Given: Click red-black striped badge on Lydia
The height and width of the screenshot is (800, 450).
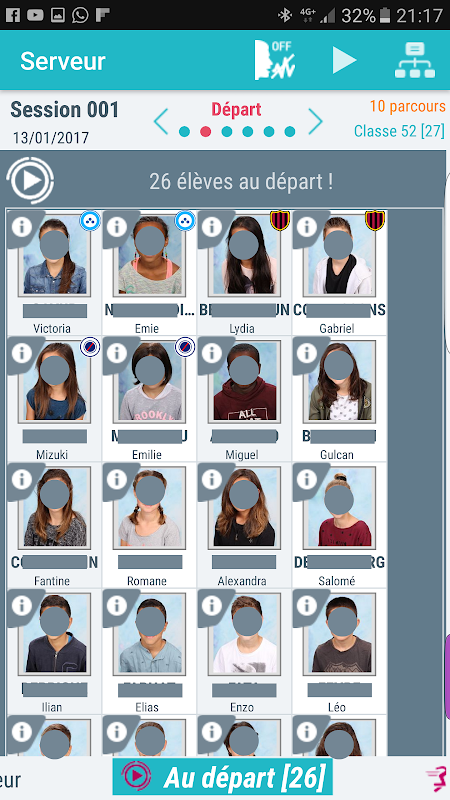Looking at the screenshot, I should pos(280,221).
